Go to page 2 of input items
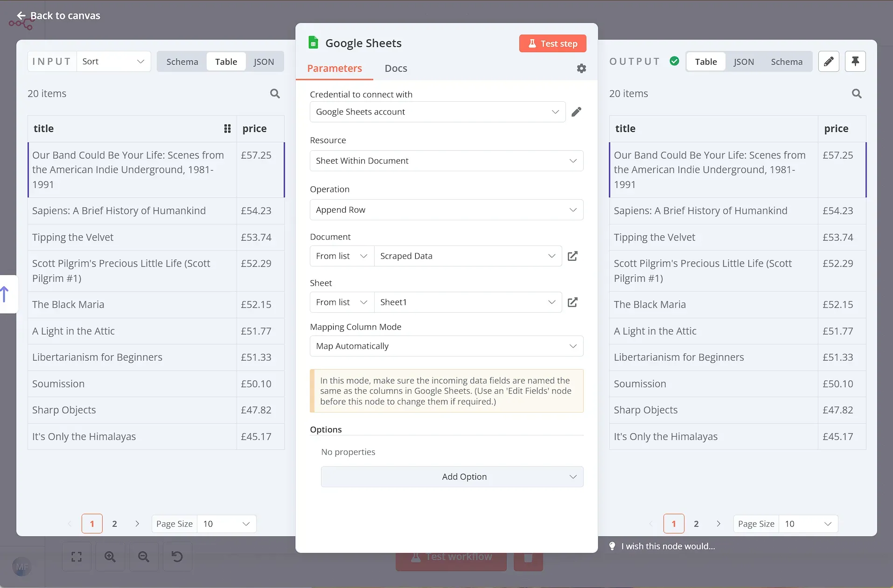This screenshot has height=588, width=893. pos(114,523)
